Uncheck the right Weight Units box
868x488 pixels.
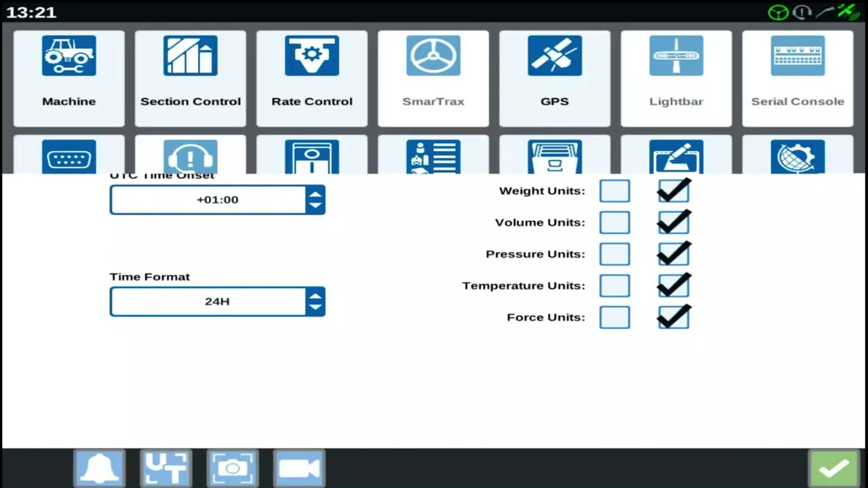click(x=673, y=191)
